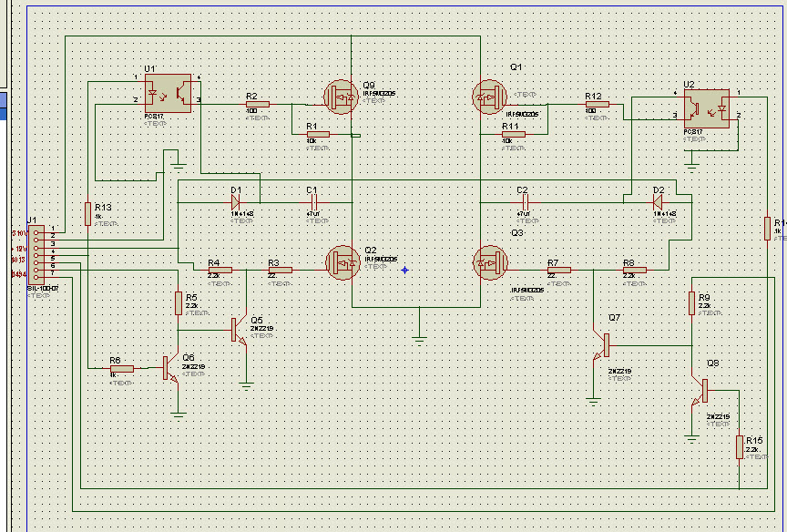Image resolution: width=787 pixels, height=532 pixels.
Task: Click the 'R15' reference label
Action: (x=754, y=441)
